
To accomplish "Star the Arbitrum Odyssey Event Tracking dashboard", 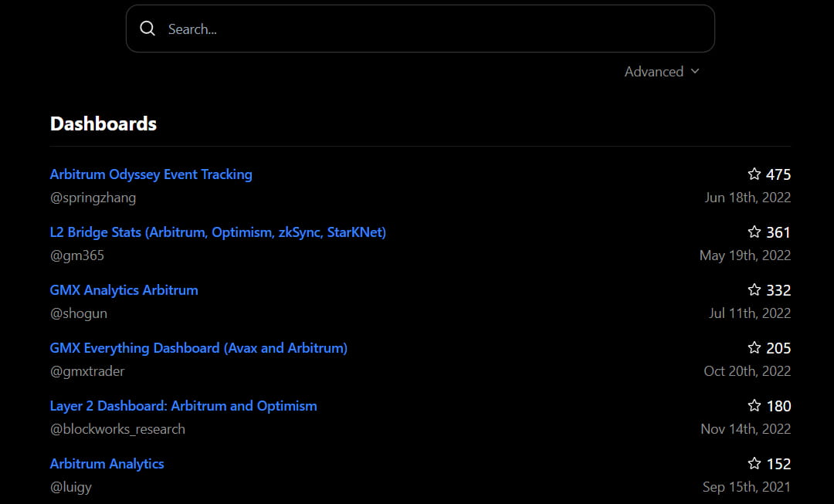I will [x=754, y=174].
